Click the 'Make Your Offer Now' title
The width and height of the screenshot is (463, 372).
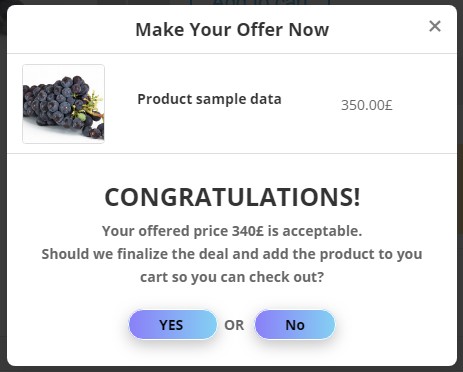pos(232,29)
